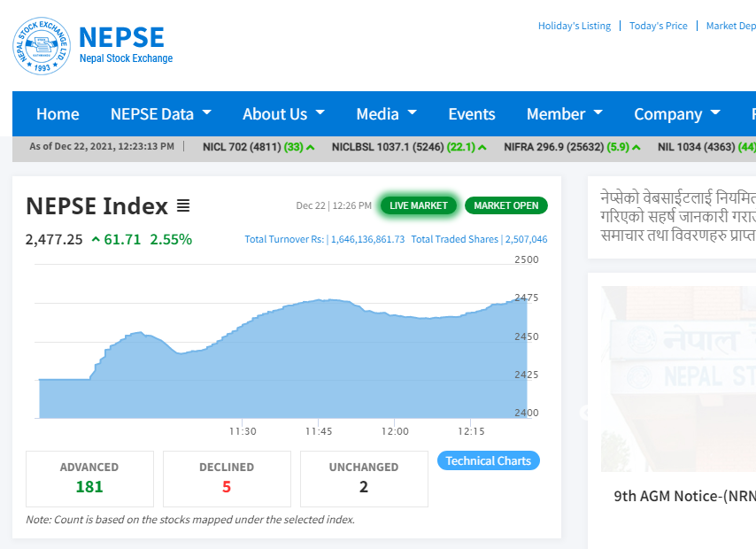Click the 11:45 chart time label
Screen dimensions: 756x549
click(x=319, y=431)
